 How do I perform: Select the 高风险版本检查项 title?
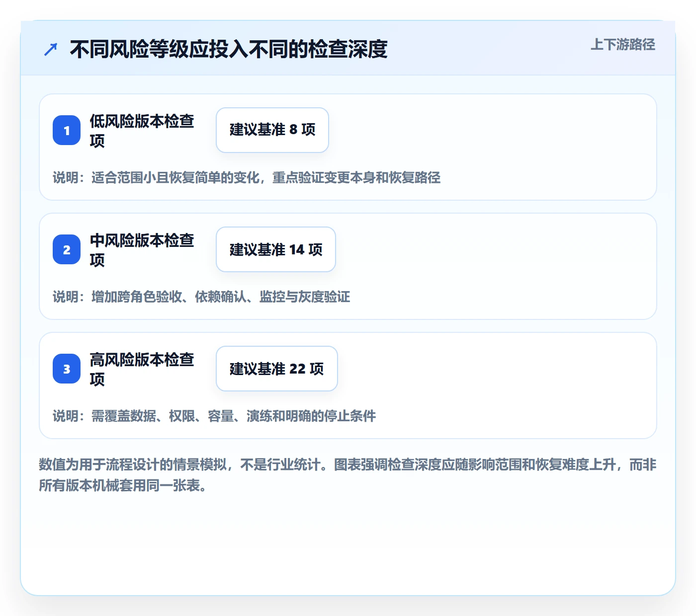click(142, 369)
